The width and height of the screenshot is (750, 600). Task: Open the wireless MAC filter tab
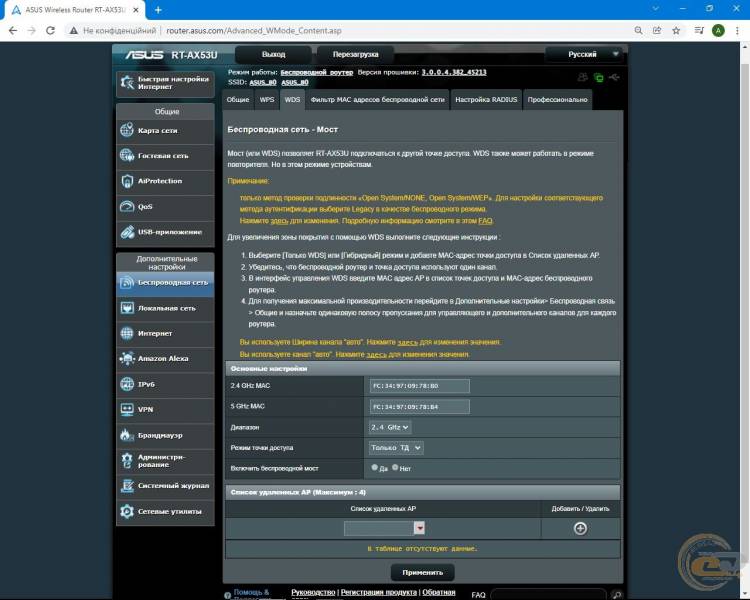coord(377,100)
